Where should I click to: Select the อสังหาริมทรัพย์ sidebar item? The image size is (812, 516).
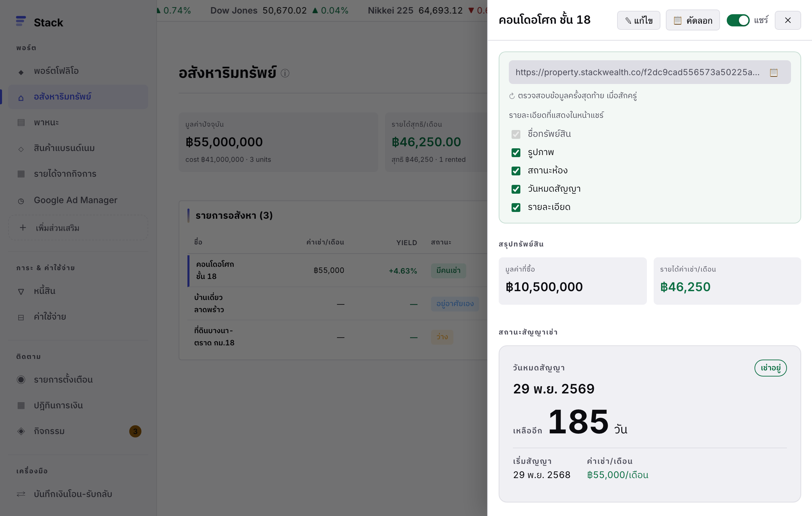click(78, 97)
